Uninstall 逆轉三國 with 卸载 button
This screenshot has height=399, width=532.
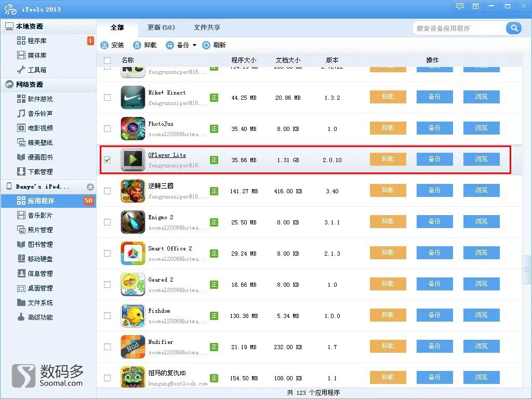388,191
